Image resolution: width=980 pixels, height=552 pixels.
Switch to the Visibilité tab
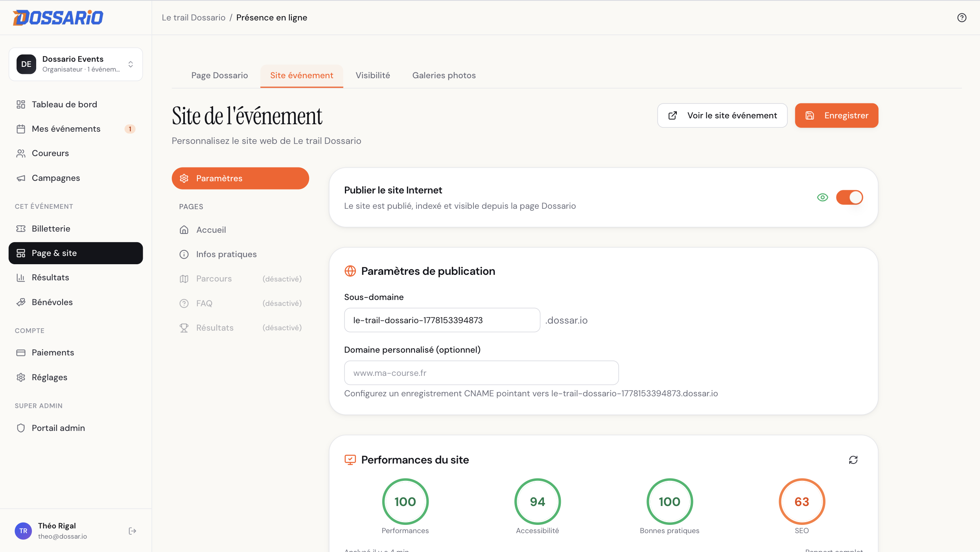tap(373, 75)
